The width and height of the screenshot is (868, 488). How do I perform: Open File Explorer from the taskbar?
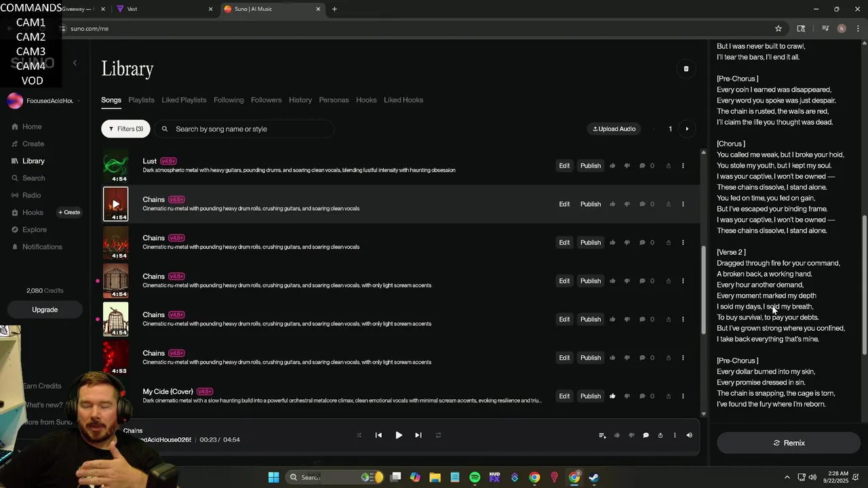pyautogui.click(x=435, y=477)
